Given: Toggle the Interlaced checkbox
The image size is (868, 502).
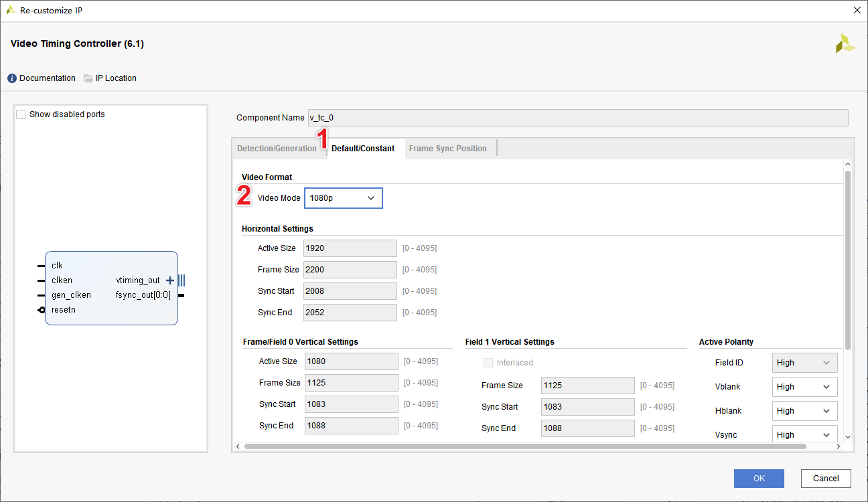Looking at the screenshot, I should coord(488,363).
